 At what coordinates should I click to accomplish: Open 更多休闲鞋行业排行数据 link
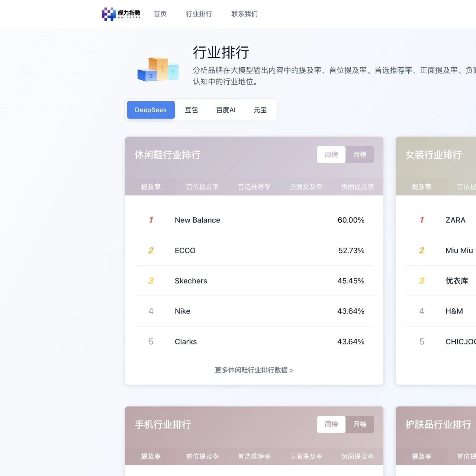[254, 370]
